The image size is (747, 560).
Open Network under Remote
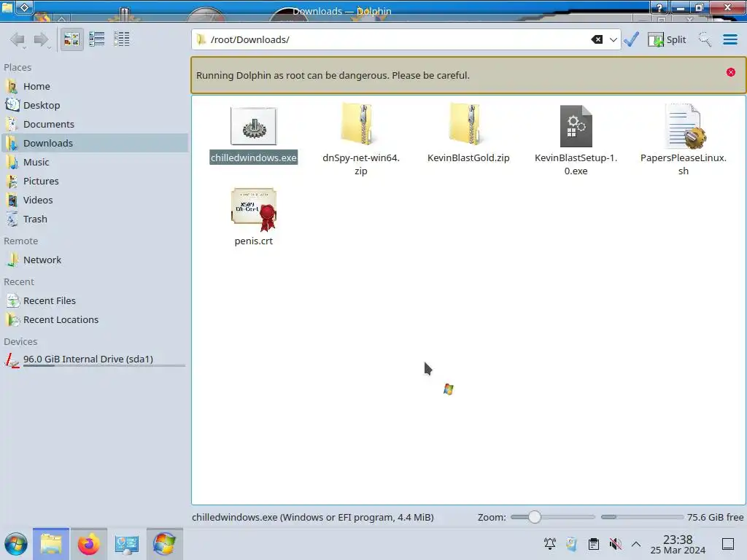(x=96, y=260)
